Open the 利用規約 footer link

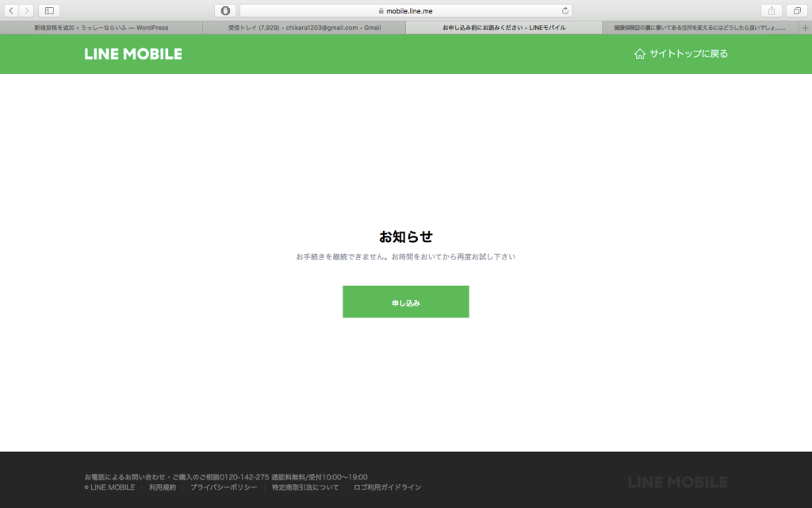click(163, 487)
